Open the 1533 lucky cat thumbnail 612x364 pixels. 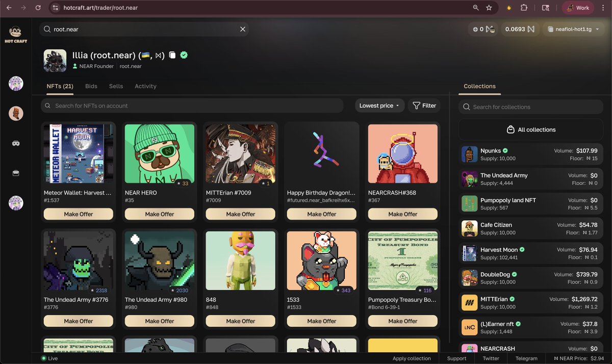[x=322, y=261]
